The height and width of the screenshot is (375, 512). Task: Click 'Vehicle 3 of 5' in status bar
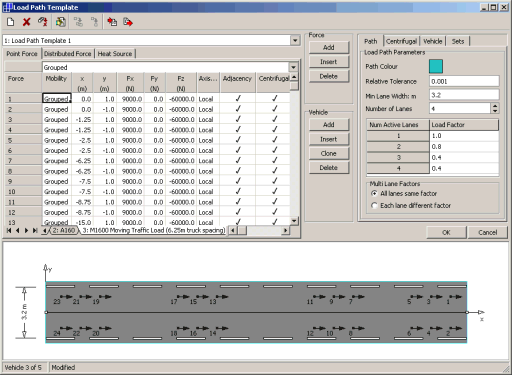pos(23,367)
